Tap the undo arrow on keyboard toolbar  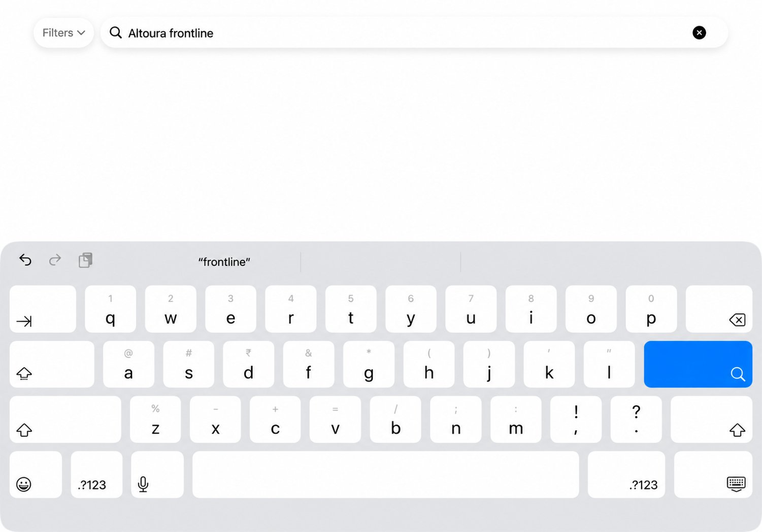click(25, 260)
